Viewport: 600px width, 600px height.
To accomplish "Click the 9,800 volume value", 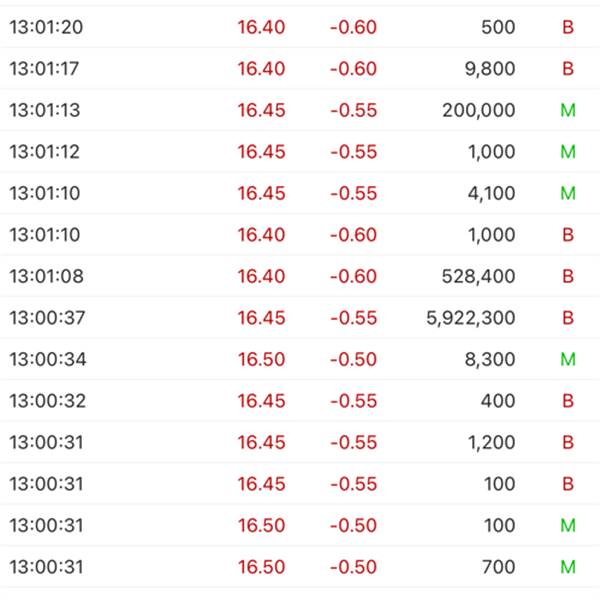I will click(491, 69).
